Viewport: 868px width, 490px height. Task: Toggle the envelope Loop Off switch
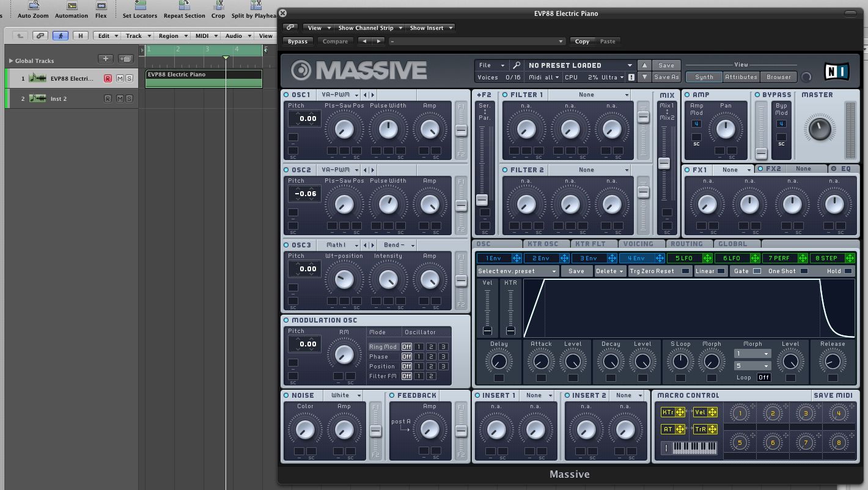coord(763,378)
